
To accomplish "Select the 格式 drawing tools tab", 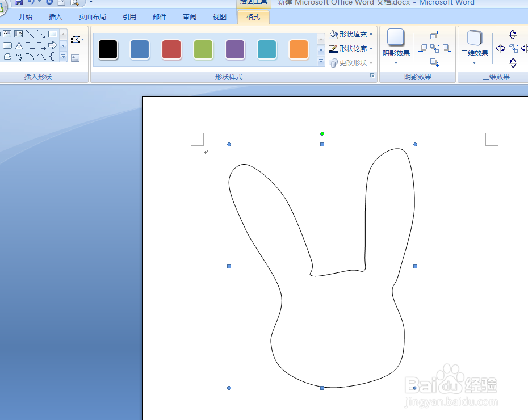I will pos(253,17).
